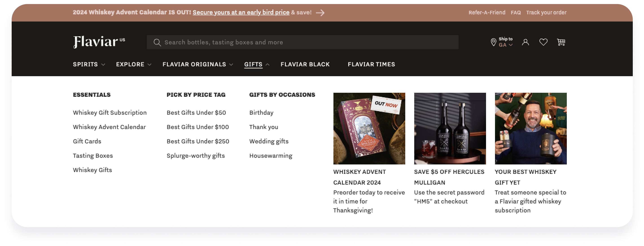This screenshot has height=246, width=644.
Task: Open the shopping cart icon
Action: [x=561, y=42]
